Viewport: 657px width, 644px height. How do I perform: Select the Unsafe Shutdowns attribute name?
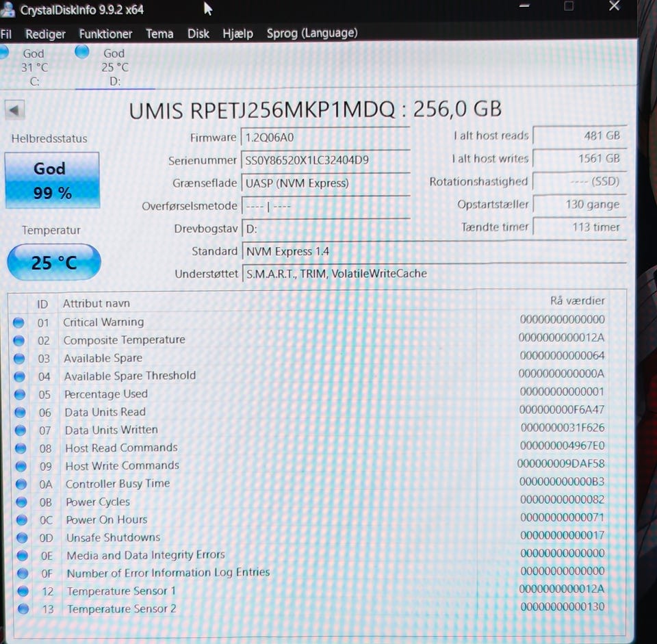[113, 537]
